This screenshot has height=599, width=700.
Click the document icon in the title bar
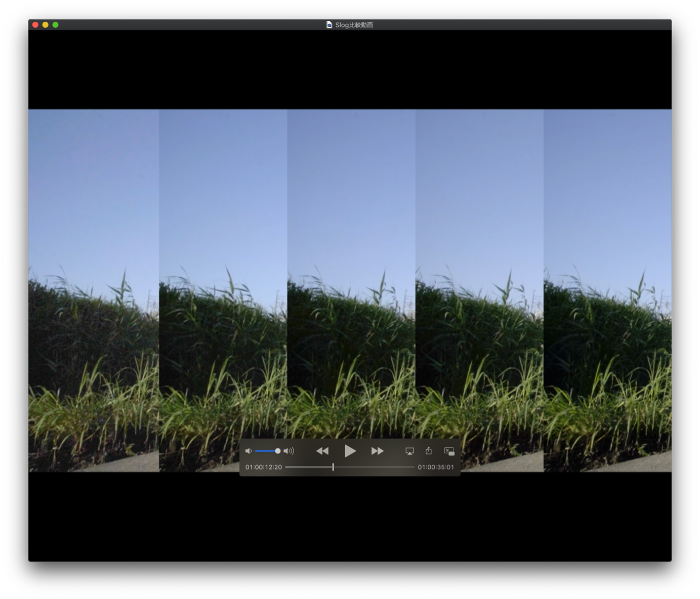click(329, 25)
